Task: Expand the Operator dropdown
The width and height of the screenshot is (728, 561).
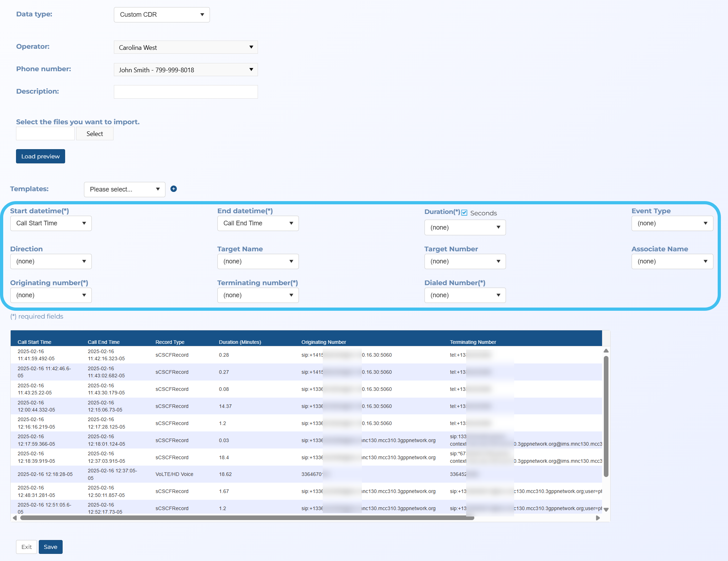Action: [x=185, y=47]
